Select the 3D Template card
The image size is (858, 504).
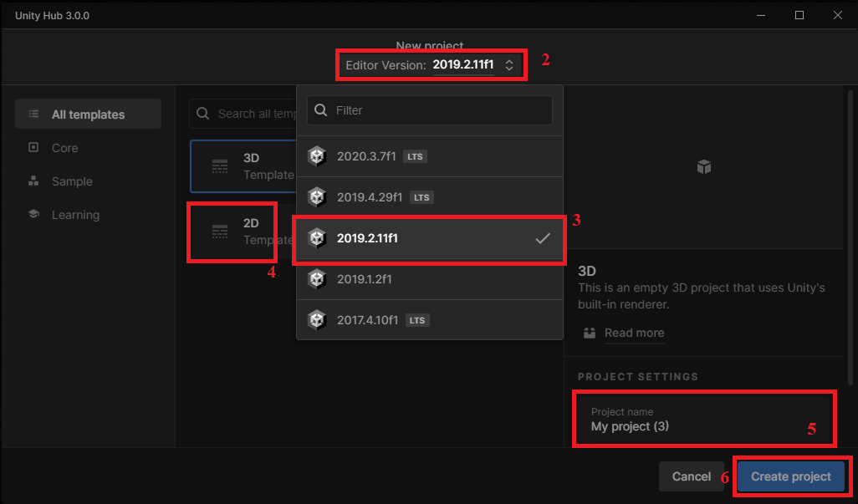pyautogui.click(x=243, y=166)
